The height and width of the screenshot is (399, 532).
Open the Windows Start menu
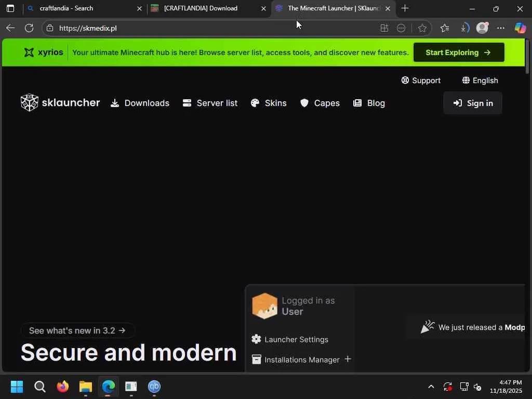click(17, 387)
